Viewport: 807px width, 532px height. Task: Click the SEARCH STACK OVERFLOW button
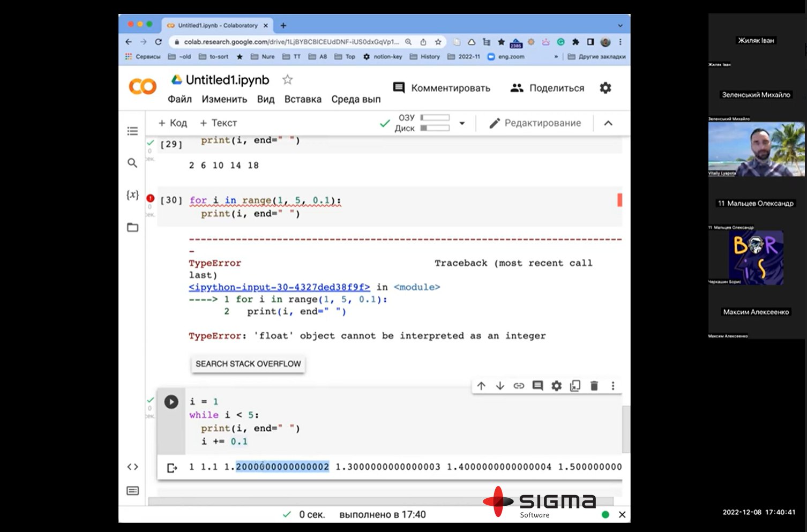point(248,364)
